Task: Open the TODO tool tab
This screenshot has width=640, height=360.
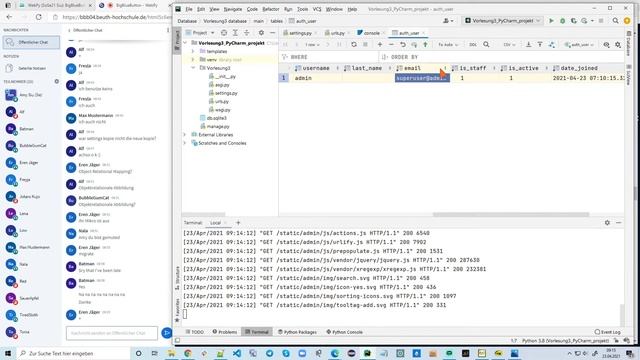Action: click(195, 332)
